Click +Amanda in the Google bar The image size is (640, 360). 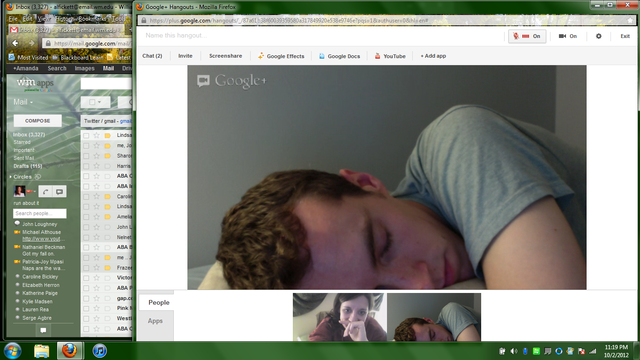[x=25, y=68]
